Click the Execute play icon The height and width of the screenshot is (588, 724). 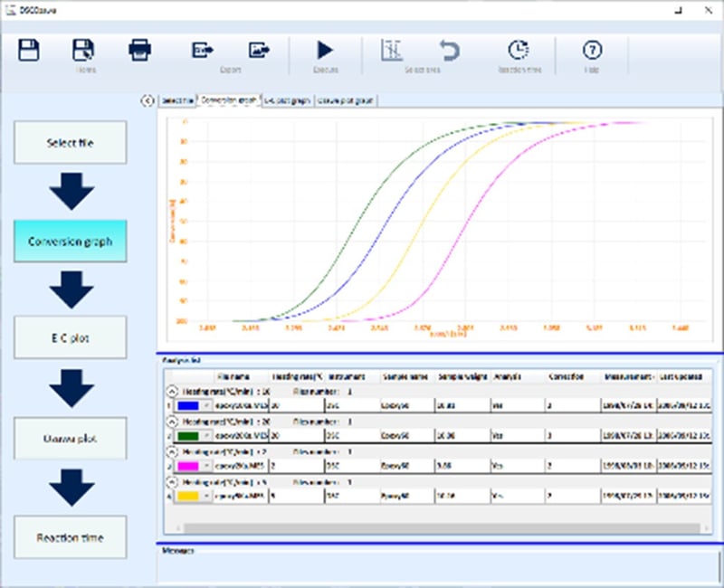pyautogui.click(x=325, y=50)
